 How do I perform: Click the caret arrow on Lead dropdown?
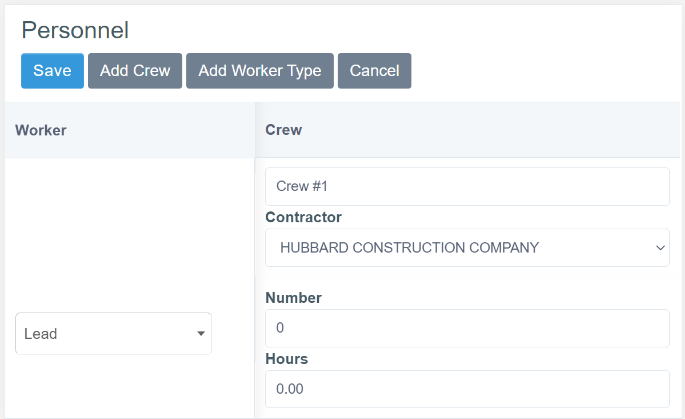coord(201,334)
